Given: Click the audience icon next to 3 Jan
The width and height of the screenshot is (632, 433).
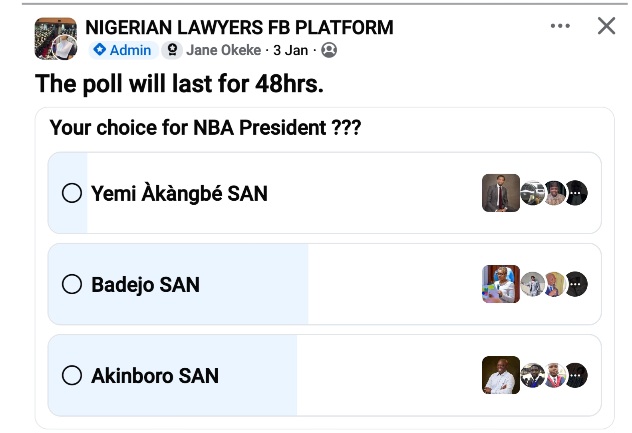Looking at the screenshot, I should click(x=329, y=50).
